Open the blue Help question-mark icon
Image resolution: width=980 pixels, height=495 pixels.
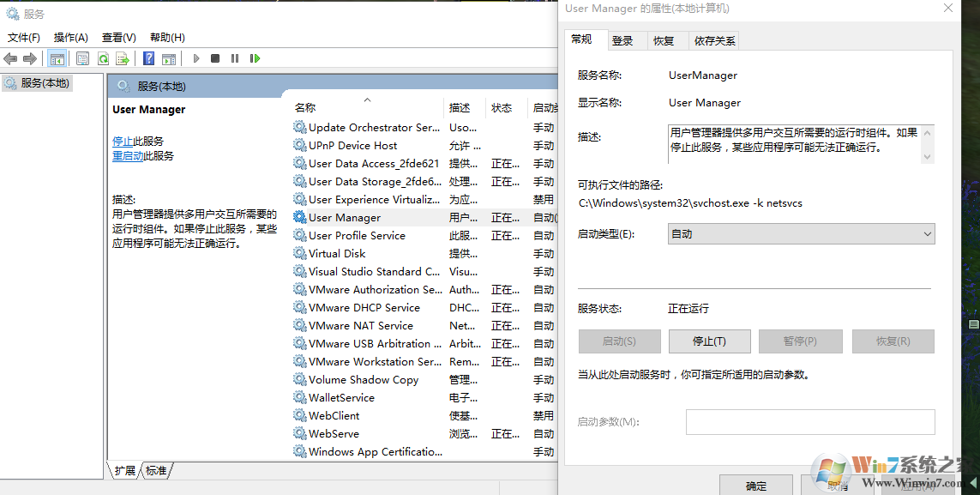pyautogui.click(x=148, y=58)
